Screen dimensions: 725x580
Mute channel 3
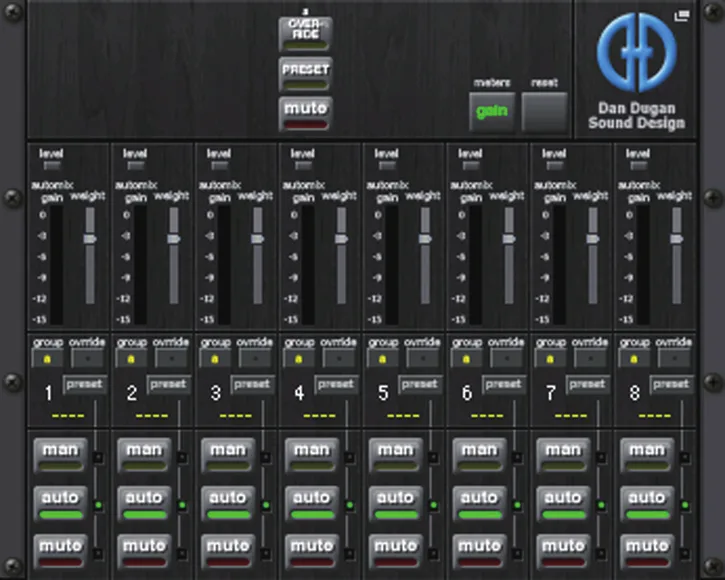(x=228, y=550)
